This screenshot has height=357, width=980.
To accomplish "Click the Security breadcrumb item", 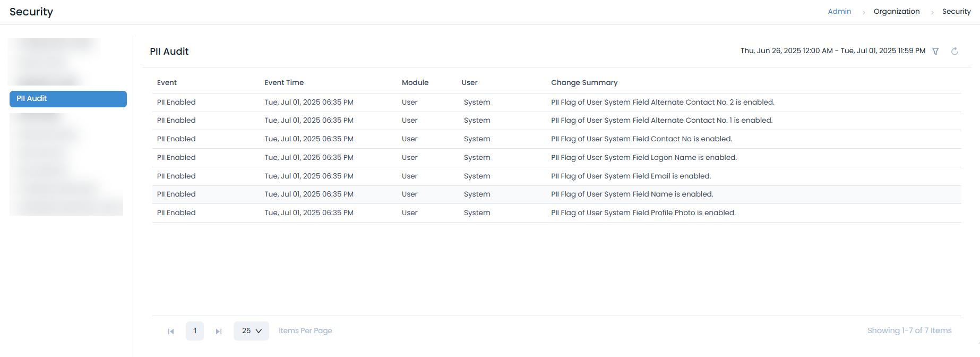I will [x=956, y=11].
